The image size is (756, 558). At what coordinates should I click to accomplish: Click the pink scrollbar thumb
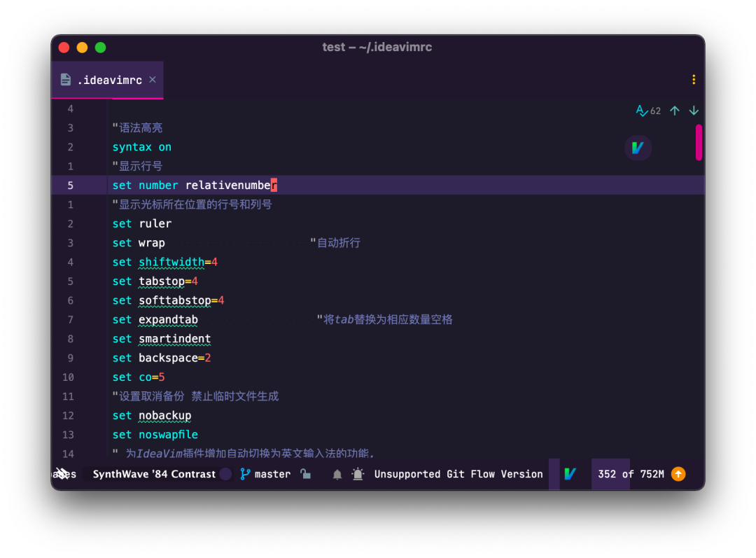699,142
